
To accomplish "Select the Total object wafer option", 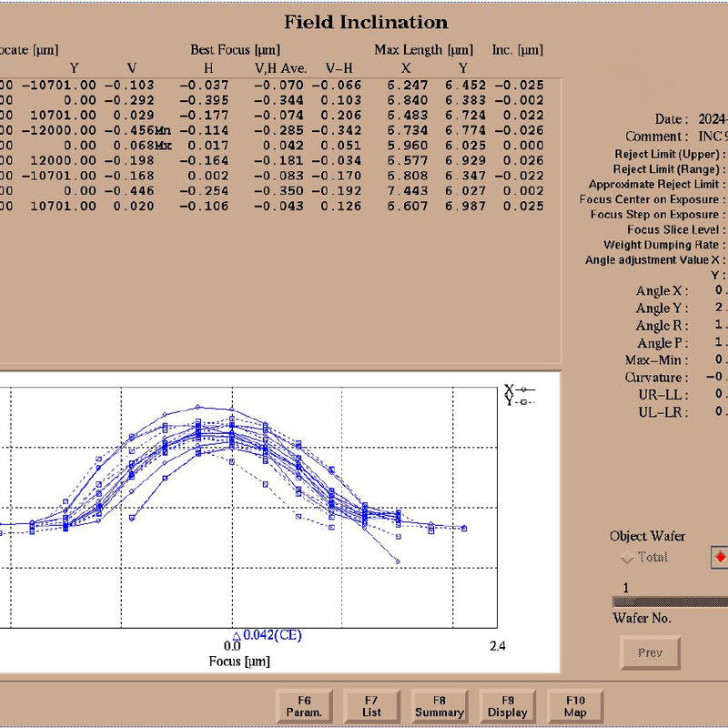I will coord(626,557).
